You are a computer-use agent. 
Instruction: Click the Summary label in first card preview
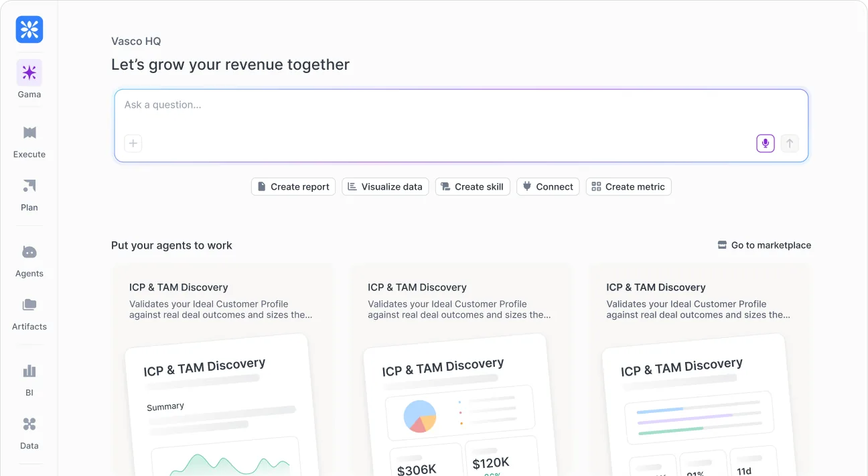click(x=165, y=406)
